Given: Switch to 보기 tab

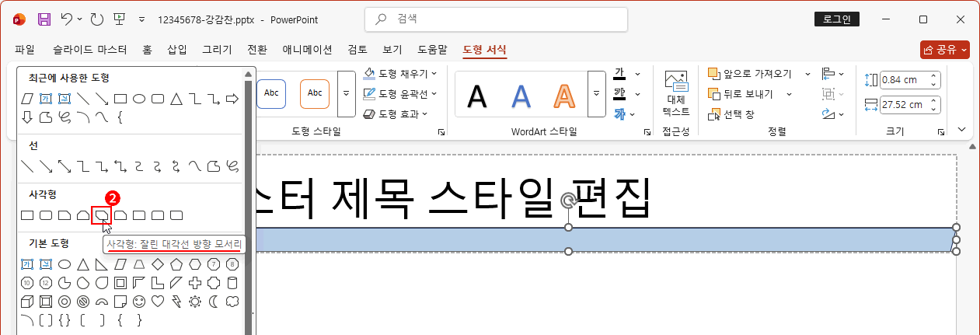Looking at the screenshot, I should tap(392, 50).
